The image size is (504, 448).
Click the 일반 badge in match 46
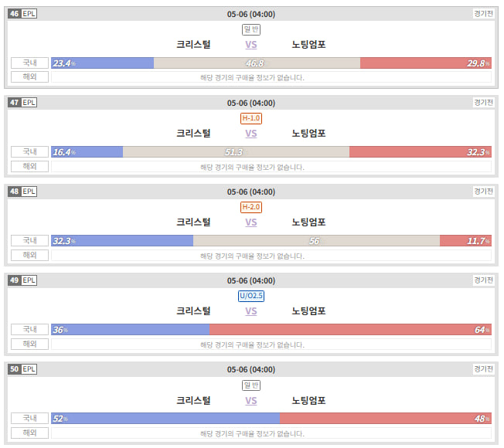[251, 29]
